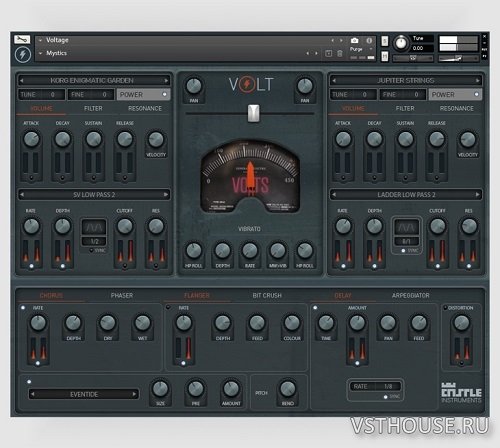Select next snapshot arrow on Mystics row
This screenshot has height=448, width=500.
tap(316, 53)
